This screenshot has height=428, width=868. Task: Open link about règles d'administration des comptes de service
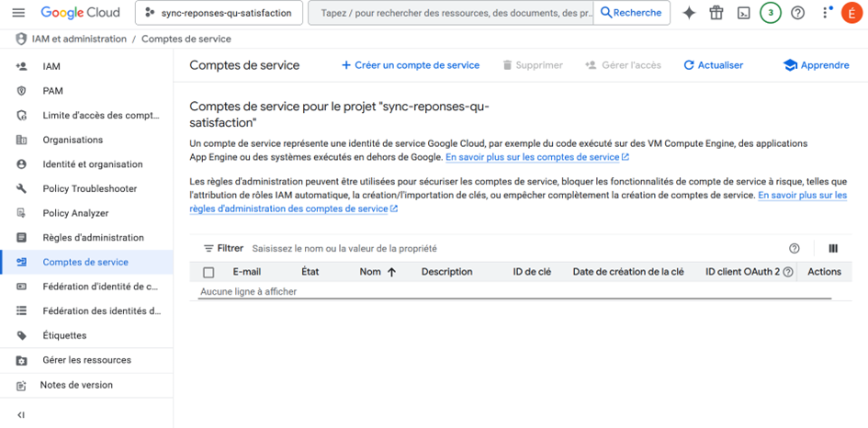click(518, 202)
